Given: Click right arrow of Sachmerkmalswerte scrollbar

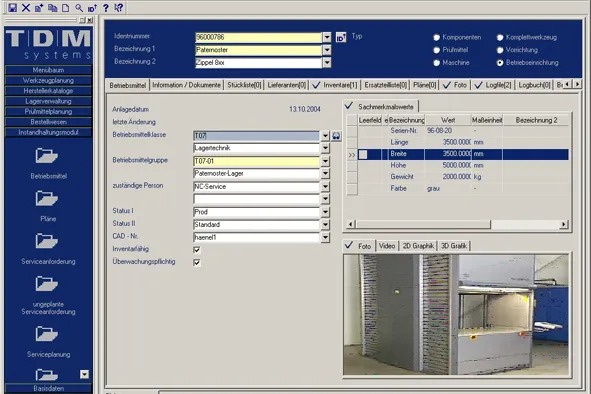Looking at the screenshot, I should pyautogui.click(x=563, y=224).
